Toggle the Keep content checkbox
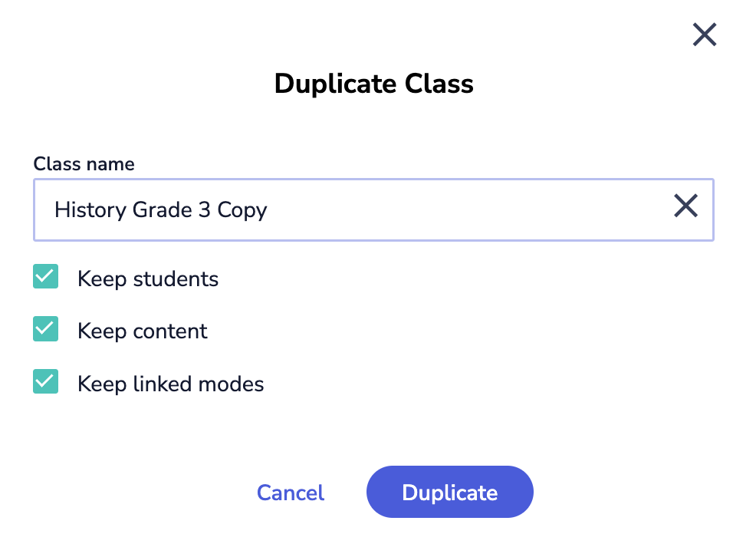This screenshot has width=756, height=557. click(46, 330)
